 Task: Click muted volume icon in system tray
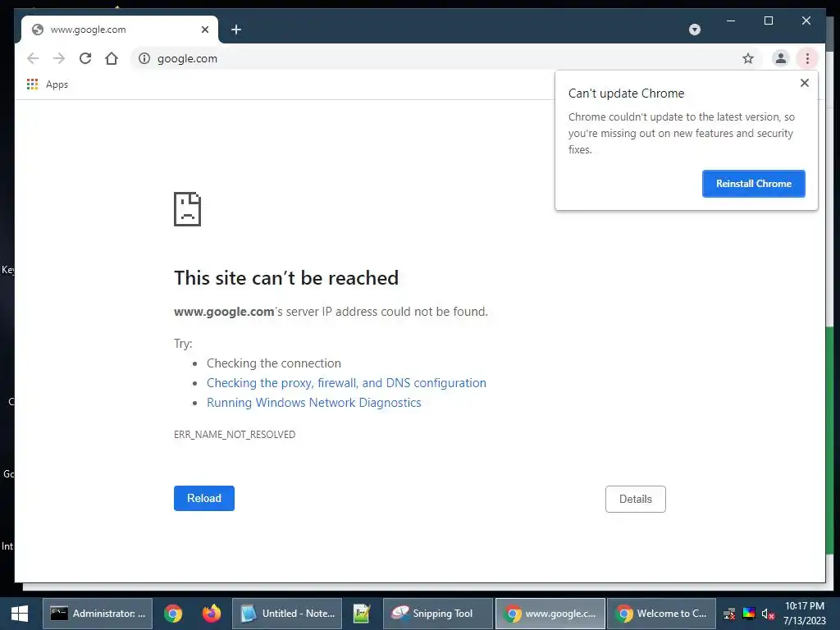768,614
